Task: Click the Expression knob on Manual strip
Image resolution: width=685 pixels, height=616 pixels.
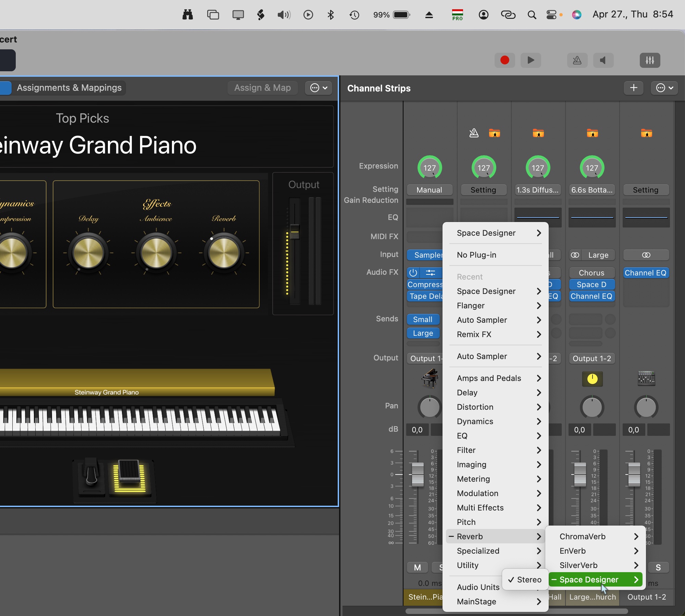Action: coord(429,168)
